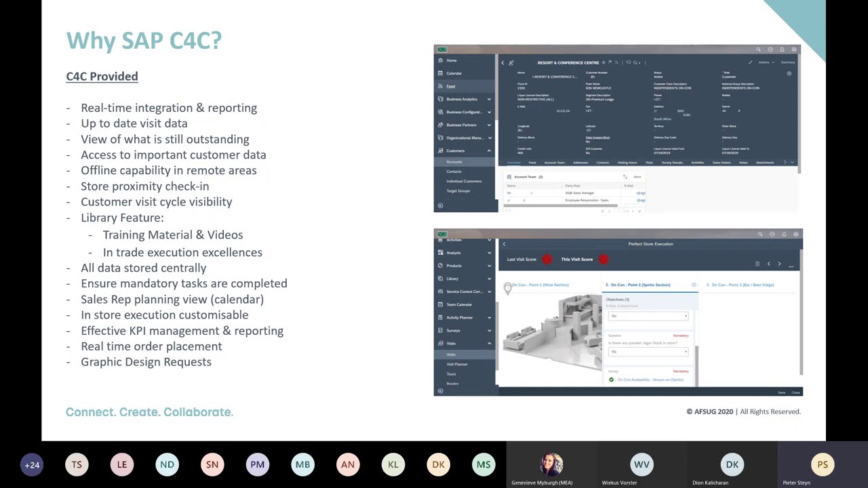Click the document icon in visit score bar
The height and width of the screenshot is (488, 868).
click(x=757, y=264)
